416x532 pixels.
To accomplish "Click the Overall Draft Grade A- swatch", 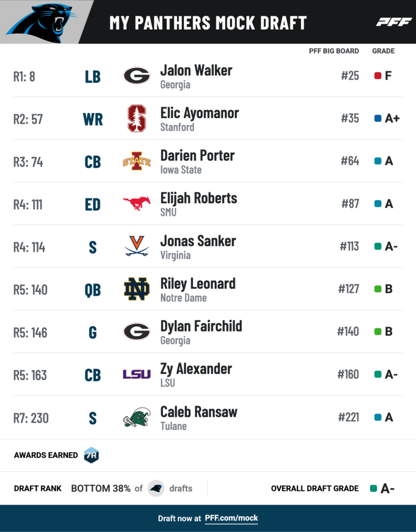I will coord(373,488).
